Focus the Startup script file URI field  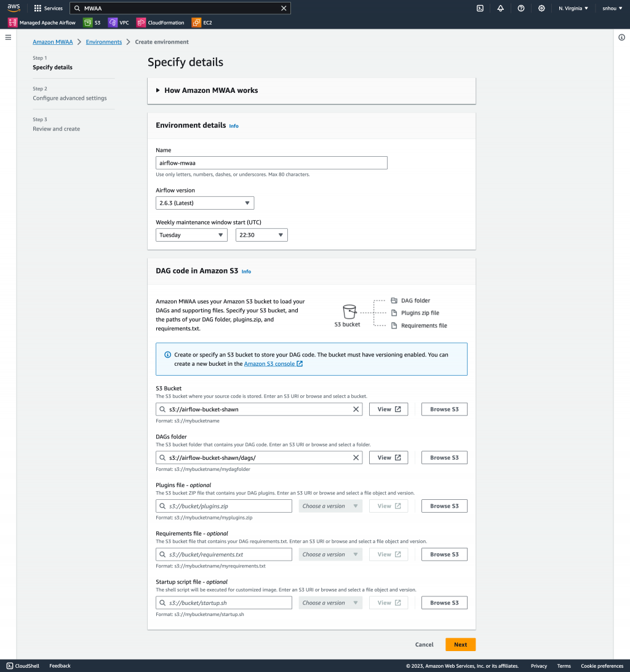tap(224, 603)
